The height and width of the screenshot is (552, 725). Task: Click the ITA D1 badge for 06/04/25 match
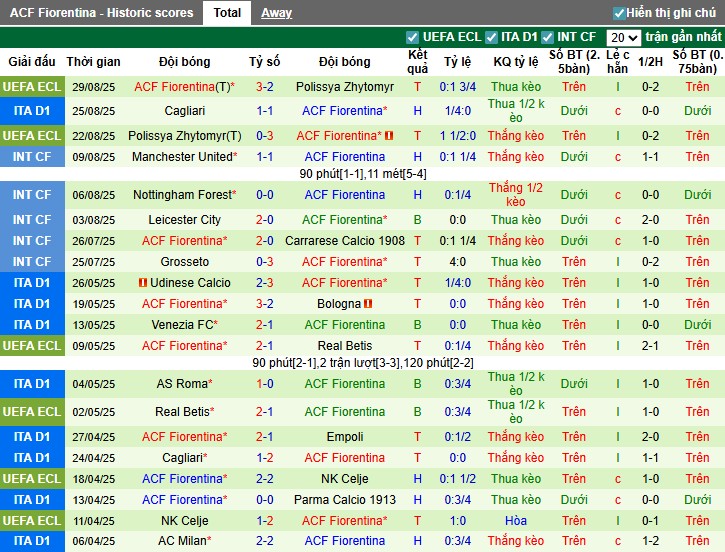pyautogui.click(x=31, y=541)
